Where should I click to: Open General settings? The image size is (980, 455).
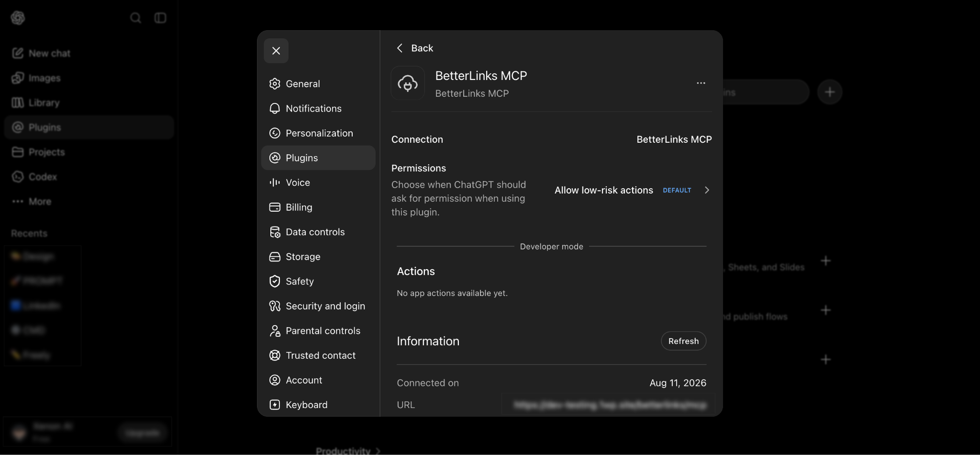[318, 84]
